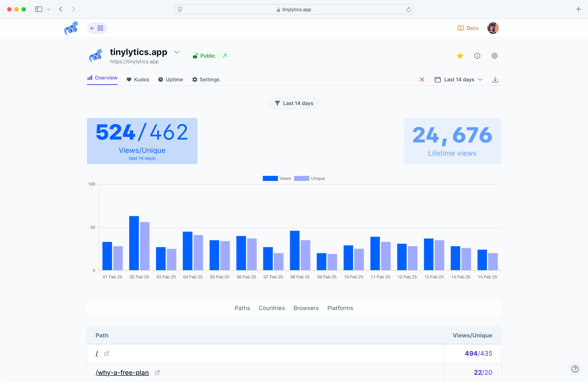This screenshot has width=588, height=382.
Task: Open the page reader icon in address bar
Action: tap(180, 9)
